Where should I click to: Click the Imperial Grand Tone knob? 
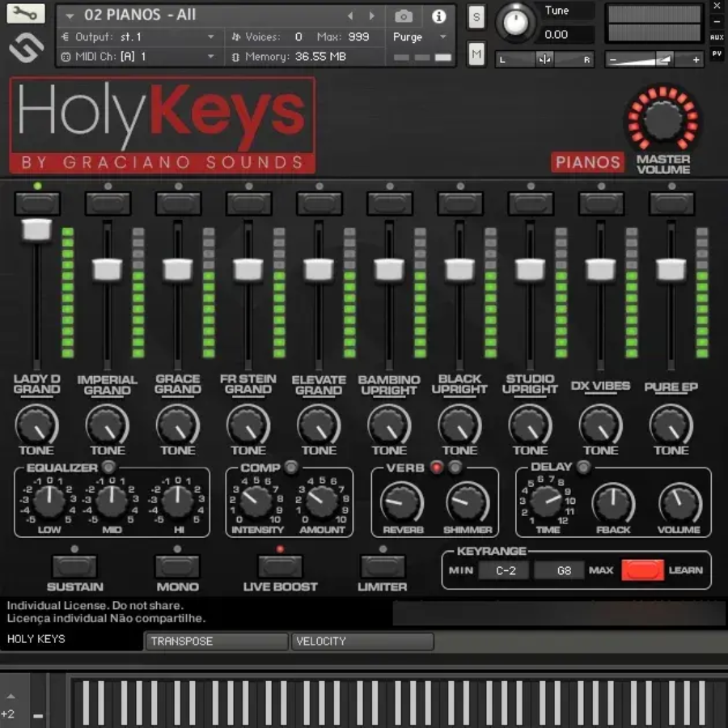(x=108, y=425)
